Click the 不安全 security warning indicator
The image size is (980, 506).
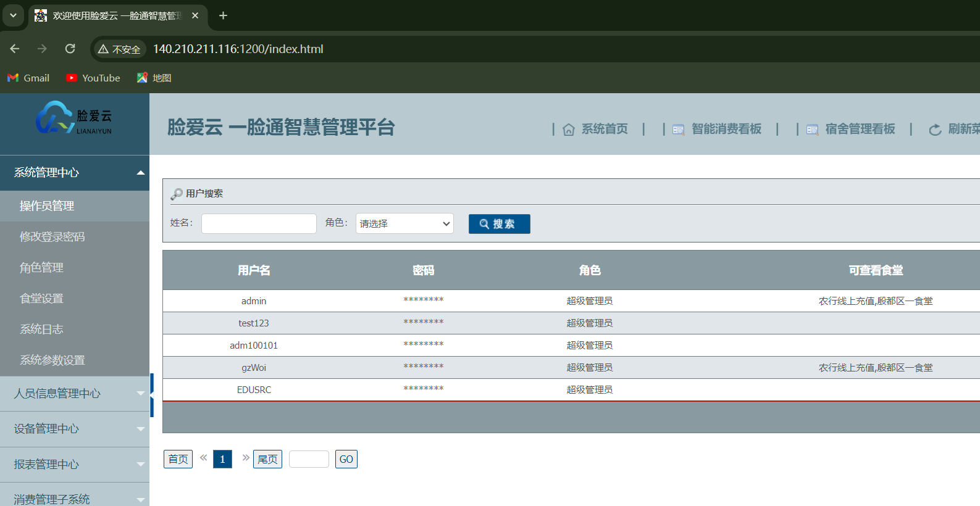point(119,49)
